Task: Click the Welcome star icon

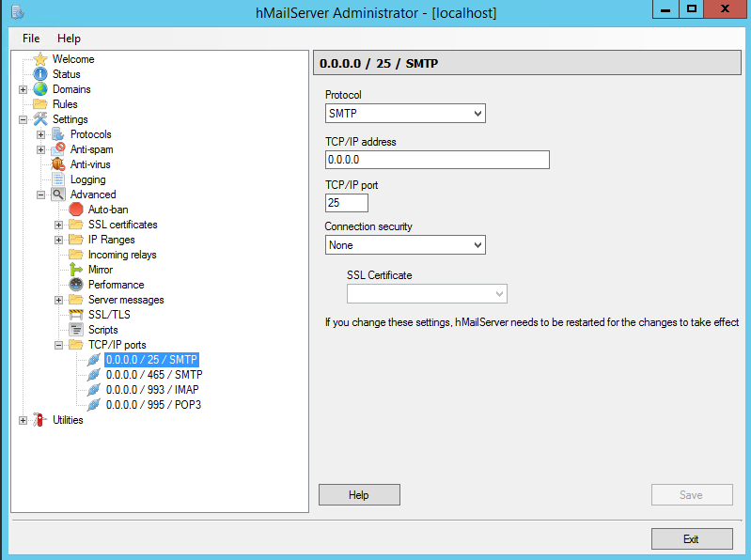Action: click(40, 59)
